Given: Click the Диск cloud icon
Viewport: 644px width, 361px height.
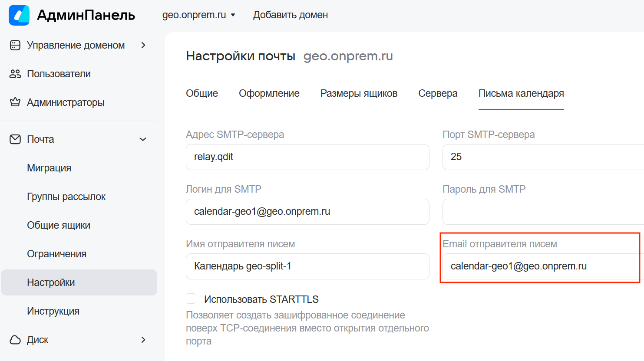Looking at the screenshot, I should (15, 340).
